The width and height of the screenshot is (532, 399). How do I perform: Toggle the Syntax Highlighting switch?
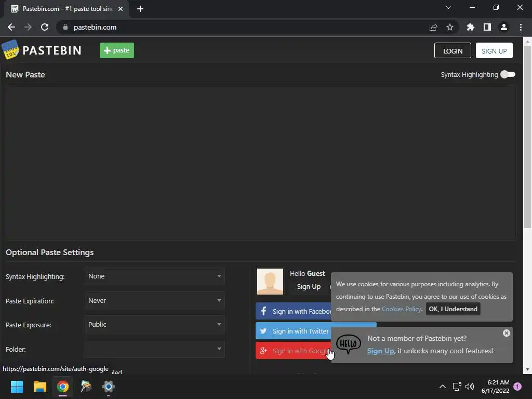(508, 74)
